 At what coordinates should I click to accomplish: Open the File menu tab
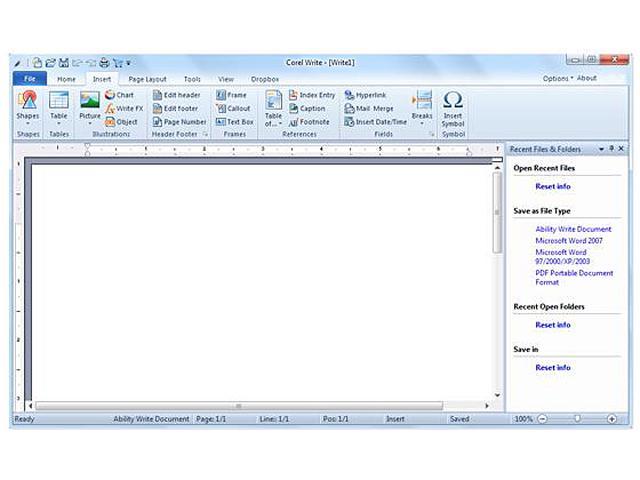point(29,78)
